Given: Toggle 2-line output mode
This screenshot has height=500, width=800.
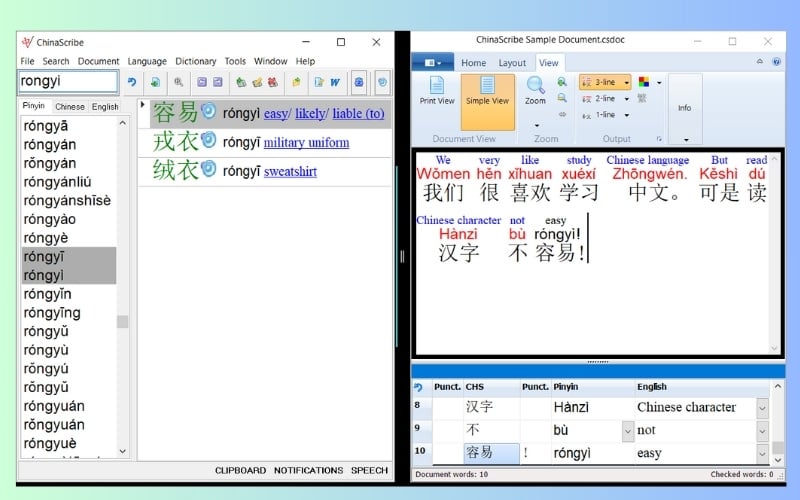Looking at the screenshot, I should 600,98.
